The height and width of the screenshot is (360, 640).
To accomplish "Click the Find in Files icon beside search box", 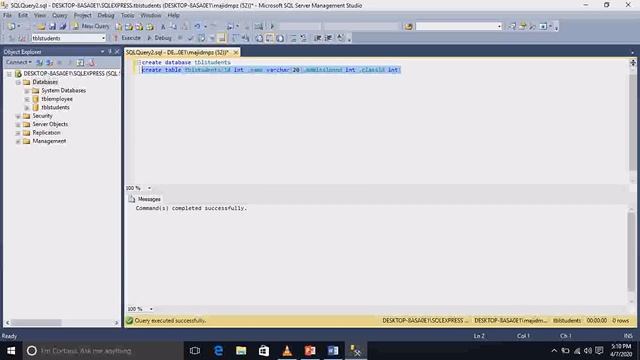I will coord(408,27).
